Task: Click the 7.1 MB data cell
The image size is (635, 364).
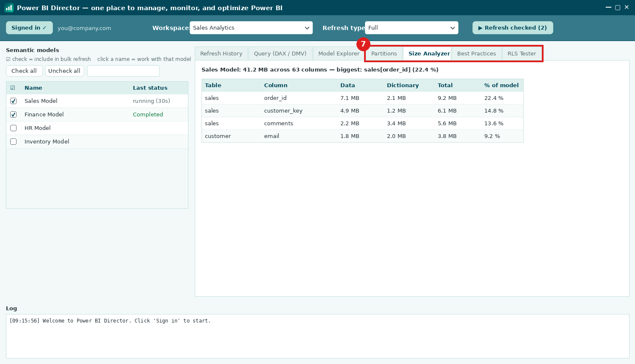Action: [350, 98]
